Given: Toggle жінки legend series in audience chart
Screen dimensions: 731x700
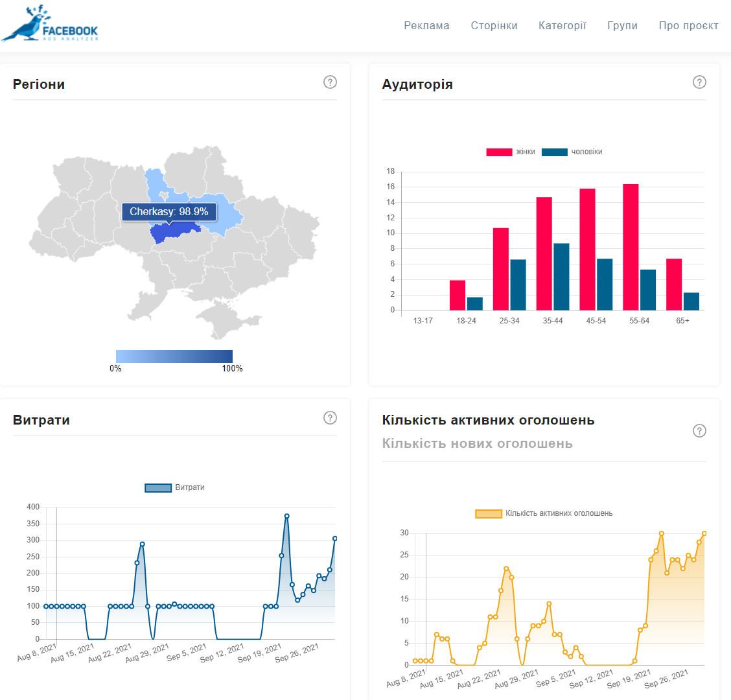Looking at the screenshot, I should (x=511, y=152).
